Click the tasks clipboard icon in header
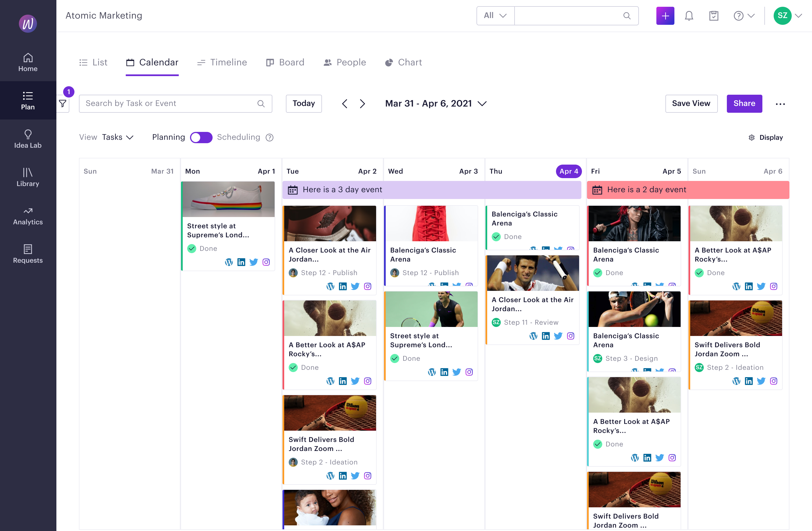The image size is (812, 531). [x=713, y=16]
